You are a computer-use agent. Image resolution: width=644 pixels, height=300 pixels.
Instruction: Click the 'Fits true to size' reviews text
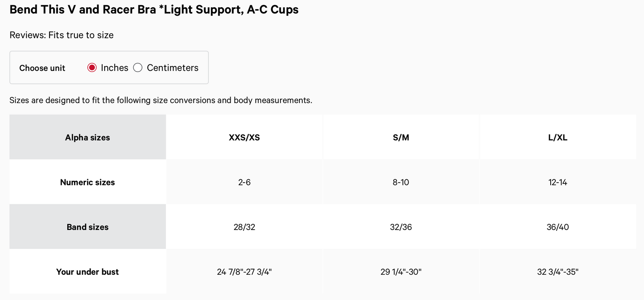coord(62,35)
